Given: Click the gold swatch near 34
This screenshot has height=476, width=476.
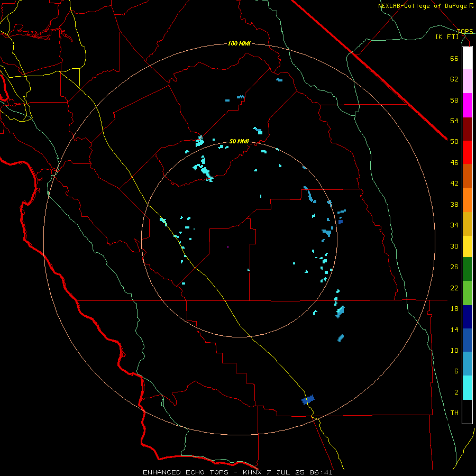Looking at the screenshot, I should point(467,224).
